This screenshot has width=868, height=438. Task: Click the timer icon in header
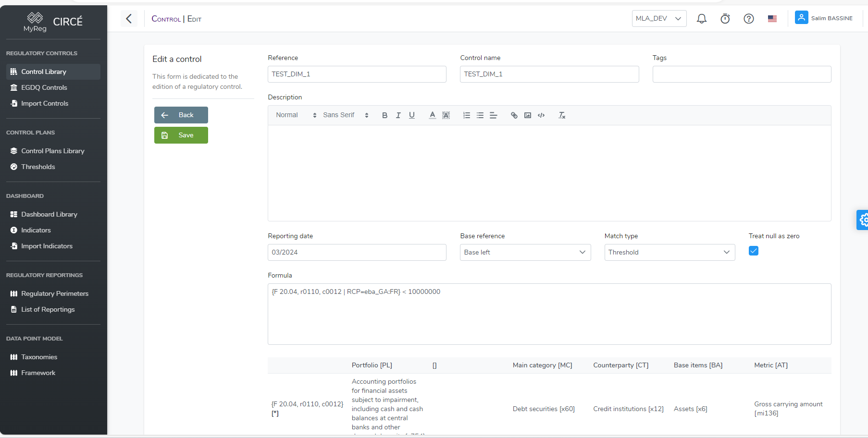click(x=725, y=19)
